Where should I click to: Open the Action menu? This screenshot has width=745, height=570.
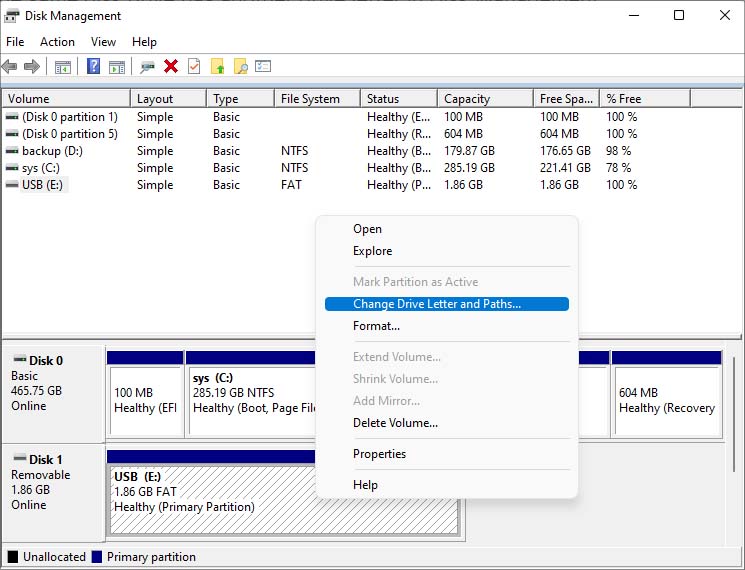57,42
